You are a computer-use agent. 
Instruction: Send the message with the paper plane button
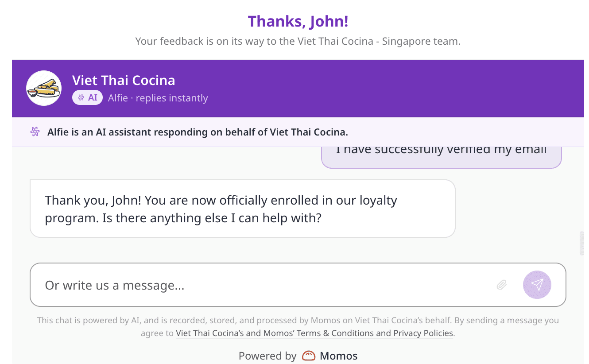point(537,285)
